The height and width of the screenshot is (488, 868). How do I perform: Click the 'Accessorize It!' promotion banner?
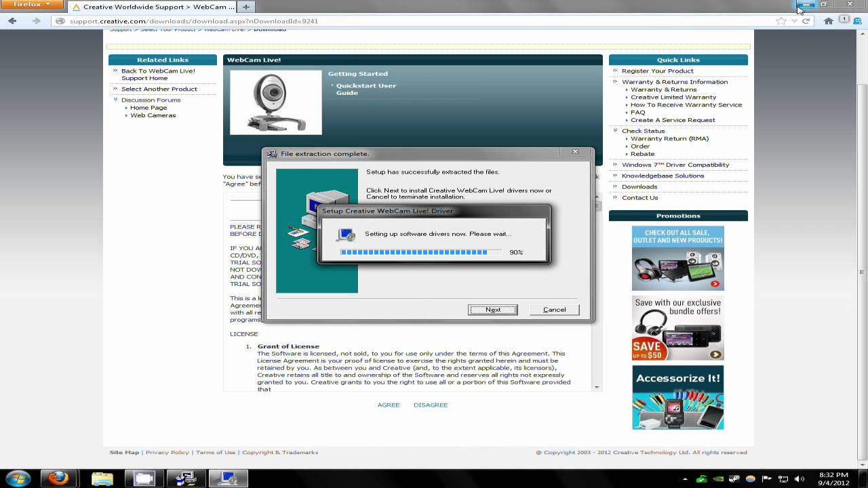click(678, 397)
